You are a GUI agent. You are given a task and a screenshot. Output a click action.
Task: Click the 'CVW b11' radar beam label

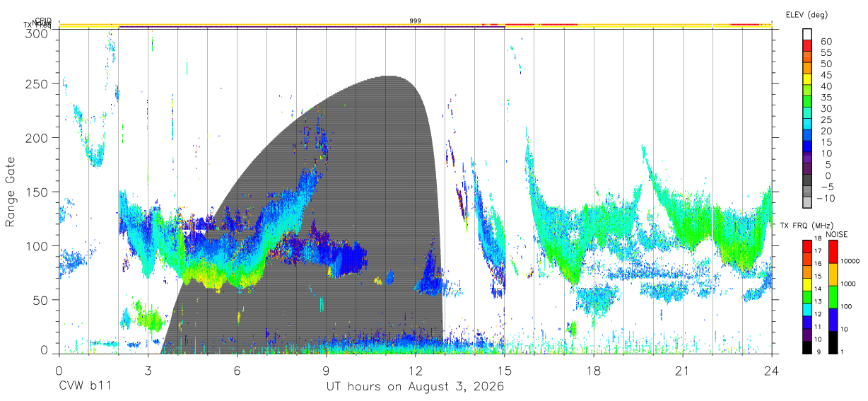pos(85,387)
